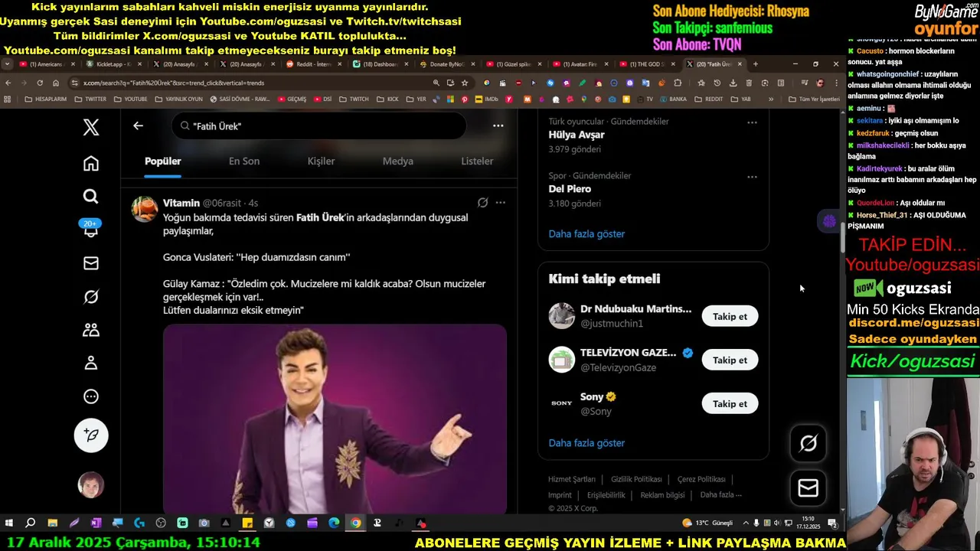Open Communities in X sidebar
The width and height of the screenshot is (980, 551).
pyautogui.click(x=91, y=330)
